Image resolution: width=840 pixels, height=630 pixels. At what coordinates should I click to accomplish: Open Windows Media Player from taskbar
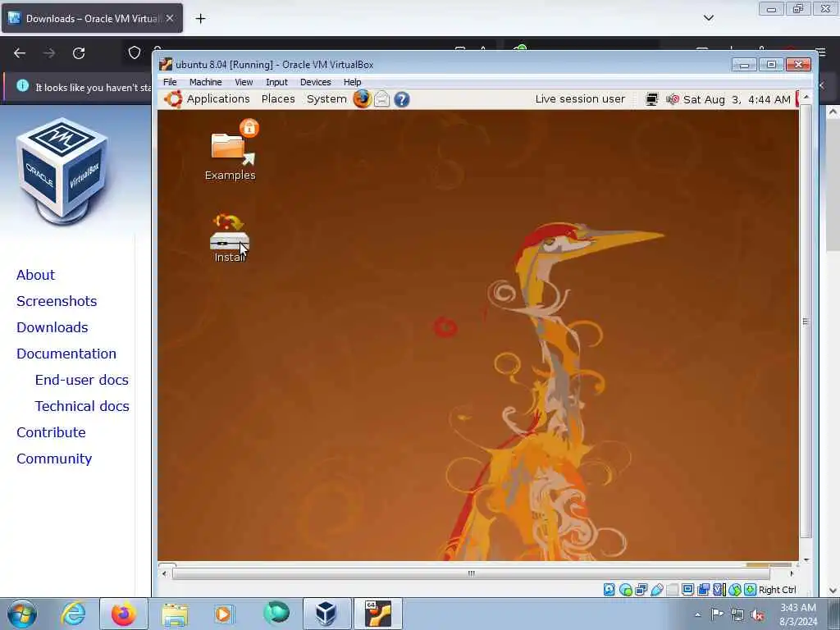click(x=224, y=614)
